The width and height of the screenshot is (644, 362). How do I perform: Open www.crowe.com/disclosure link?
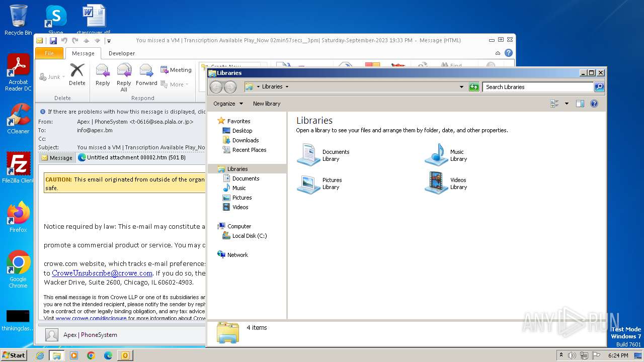point(91,318)
